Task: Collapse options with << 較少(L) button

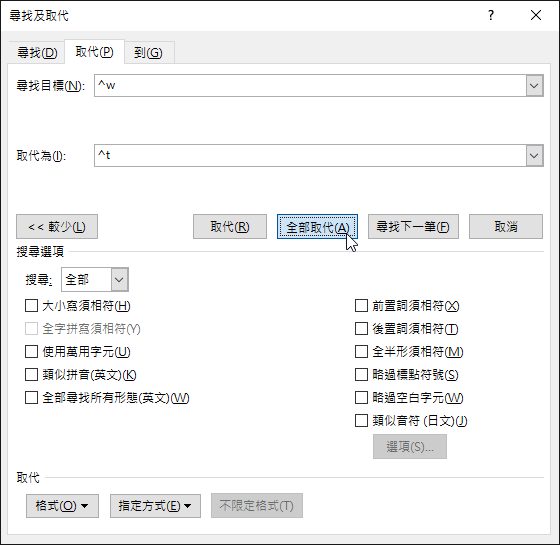Action: (x=57, y=227)
